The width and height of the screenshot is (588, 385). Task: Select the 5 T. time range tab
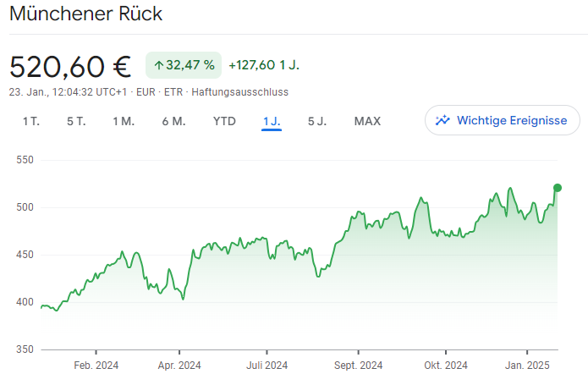click(76, 122)
